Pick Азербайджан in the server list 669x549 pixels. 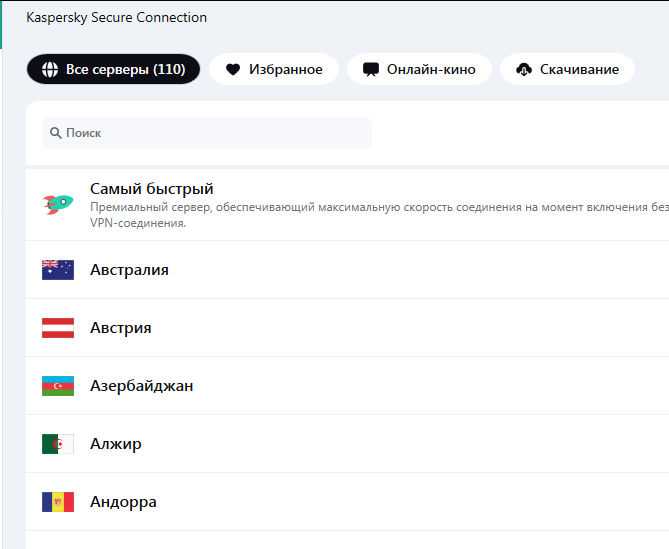[x=141, y=386]
